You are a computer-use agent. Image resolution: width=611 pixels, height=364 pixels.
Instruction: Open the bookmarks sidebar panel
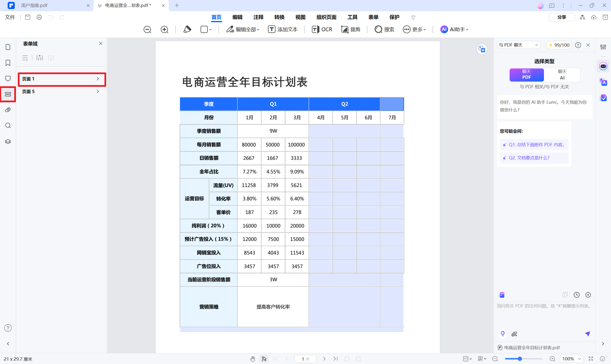click(x=8, y=63)
